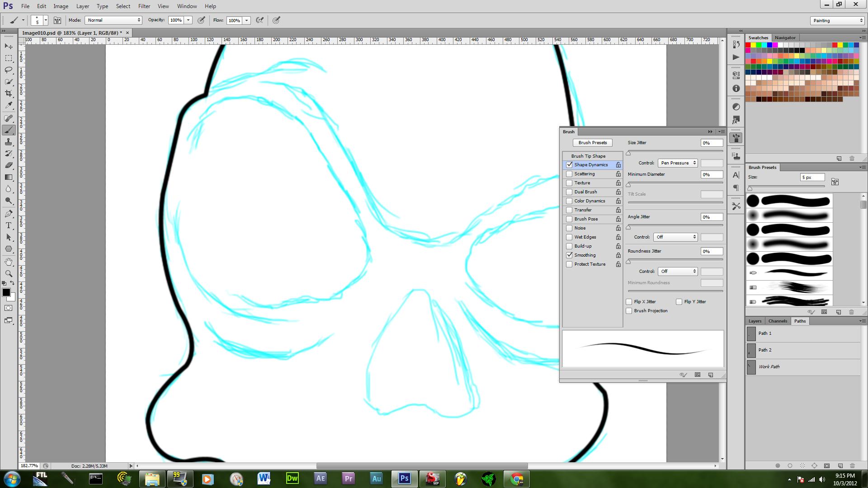The image size is (868, 488).
Task: Select the Zoom tool
Action: (x=9, y=274)
